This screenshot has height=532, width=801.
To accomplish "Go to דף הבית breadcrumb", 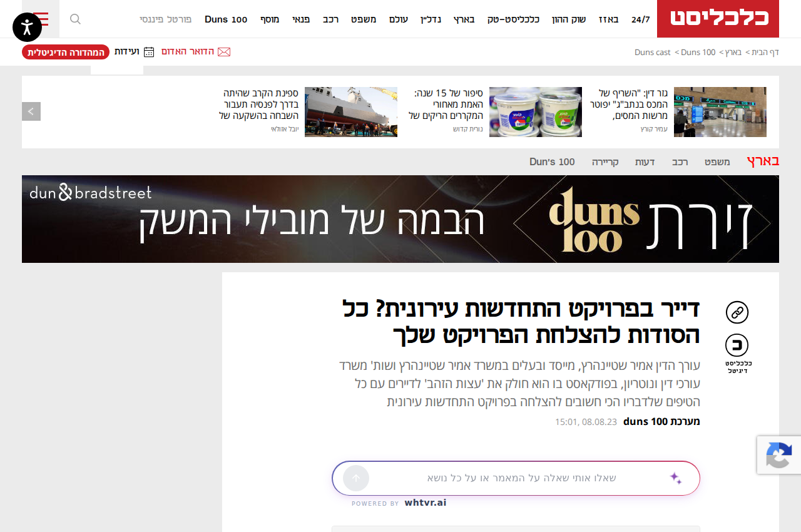I will [x=765, y=52].
